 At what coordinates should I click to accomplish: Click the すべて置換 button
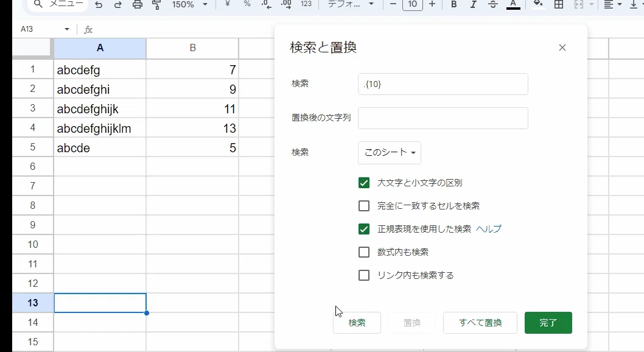coord(480,323)
